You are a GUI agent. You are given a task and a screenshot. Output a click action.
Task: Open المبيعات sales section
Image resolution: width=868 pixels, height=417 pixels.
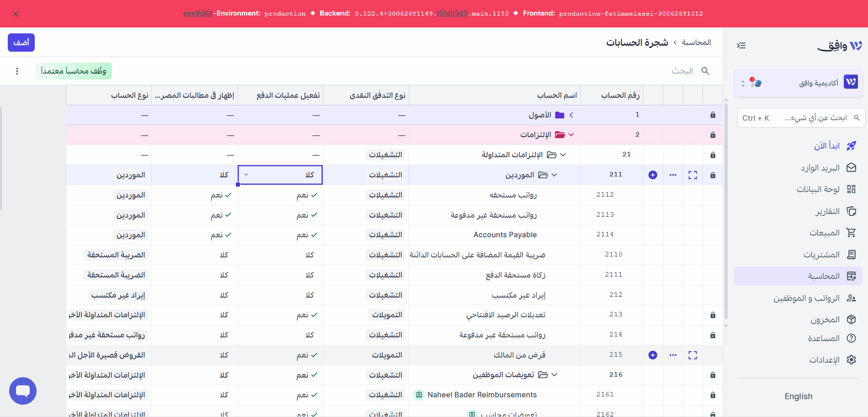[x=832, y=233]
